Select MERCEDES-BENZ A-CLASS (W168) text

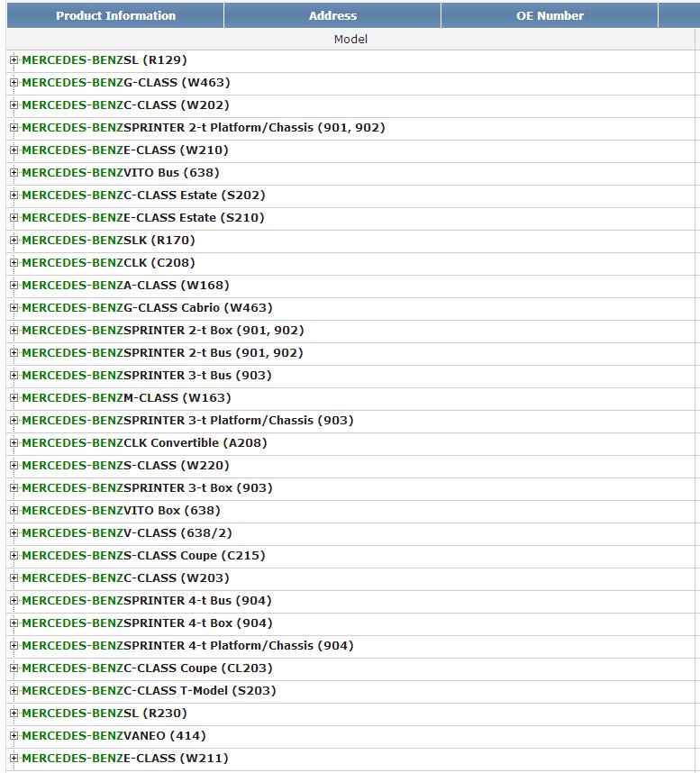tap(126, 285)
